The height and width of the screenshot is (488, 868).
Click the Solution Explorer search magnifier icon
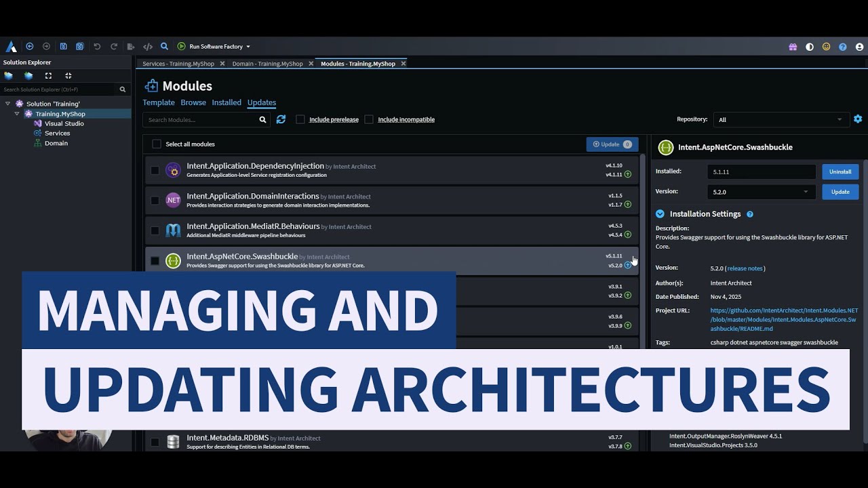123,89
